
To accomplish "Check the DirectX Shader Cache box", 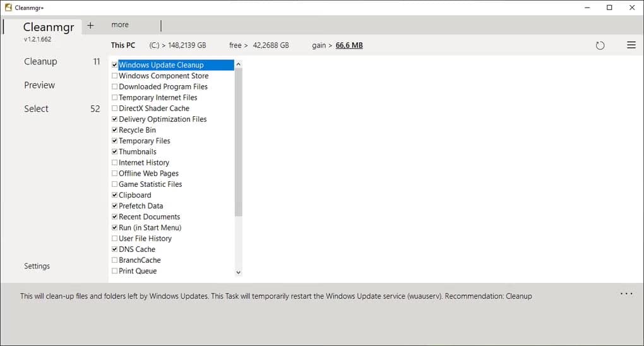I will click(x=114, y=108).
